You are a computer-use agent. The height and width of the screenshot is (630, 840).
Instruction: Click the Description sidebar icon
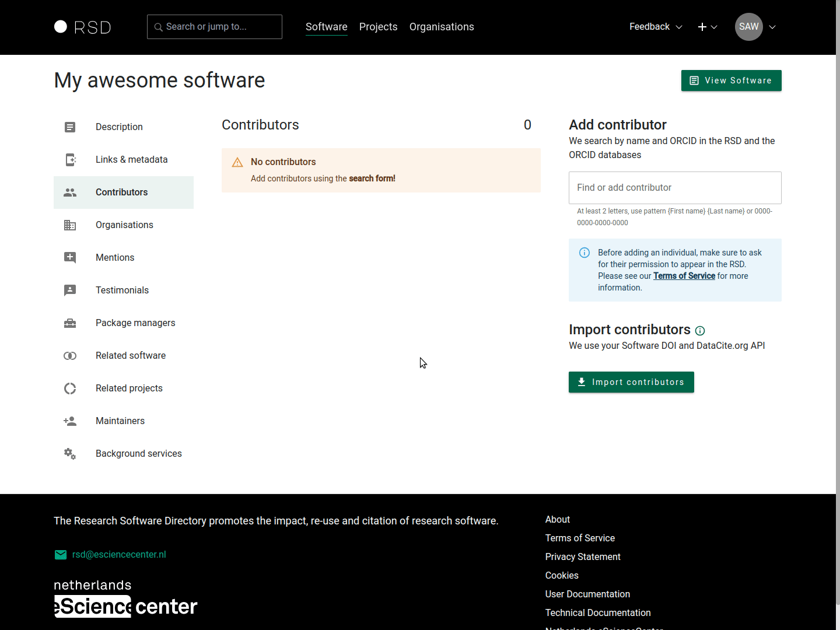pyautogui.click(x=70, y=127)
